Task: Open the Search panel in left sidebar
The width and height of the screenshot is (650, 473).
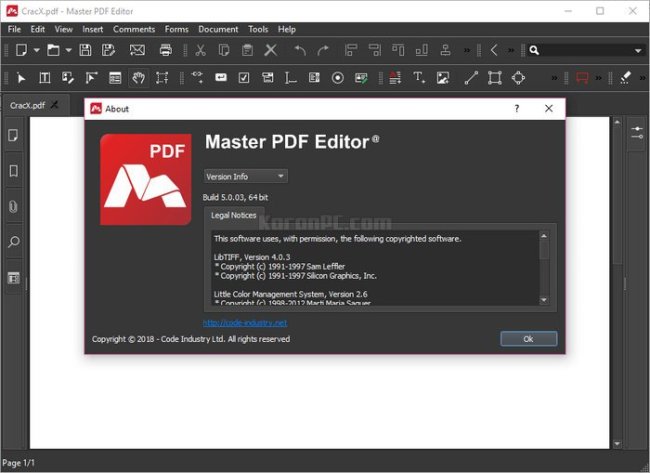Action: (13, 241)
